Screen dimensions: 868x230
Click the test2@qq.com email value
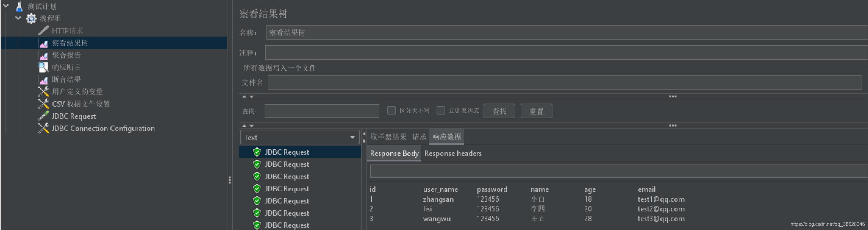[x=661, y=209]
